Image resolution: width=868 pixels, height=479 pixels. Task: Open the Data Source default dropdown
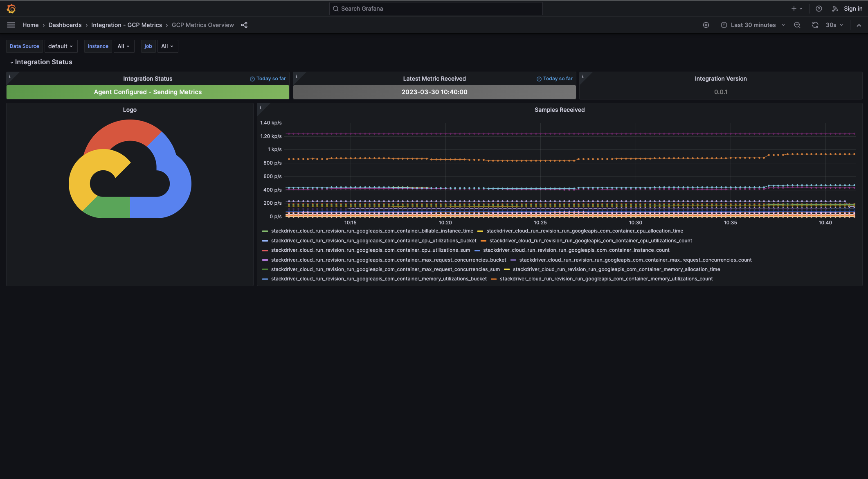coord(60,46)
